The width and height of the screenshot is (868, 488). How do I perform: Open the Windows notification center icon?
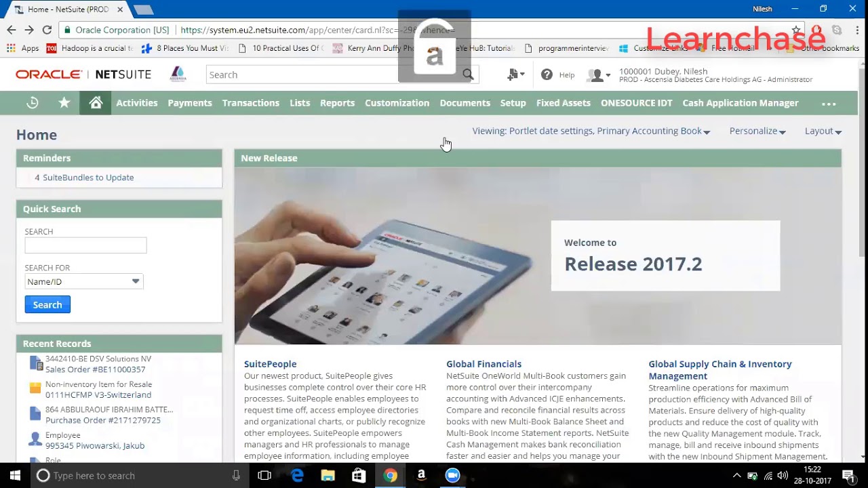coord(848,476)
